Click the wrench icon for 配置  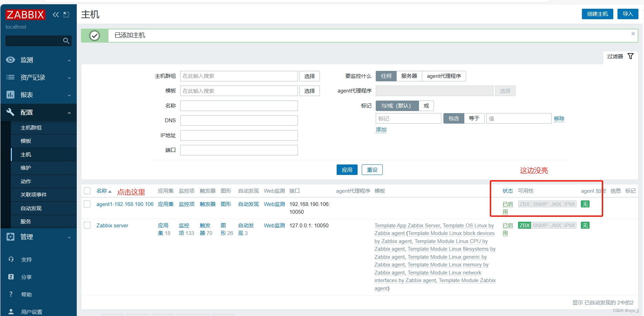coord(10,112)
